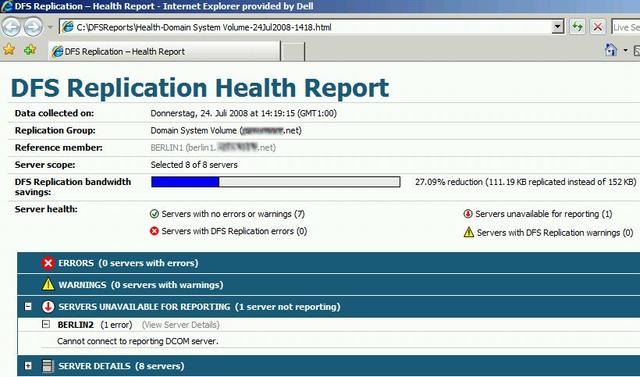Add to Favorites with the green plus star
Viewport: 640px width, 377px height.
(30, 50)
